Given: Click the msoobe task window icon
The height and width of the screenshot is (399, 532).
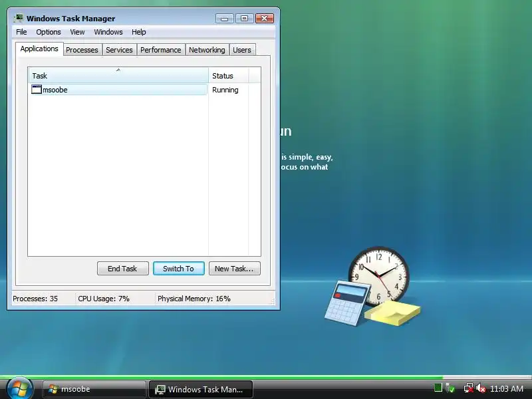Looking at the screenshot, I should click(37, 90).
